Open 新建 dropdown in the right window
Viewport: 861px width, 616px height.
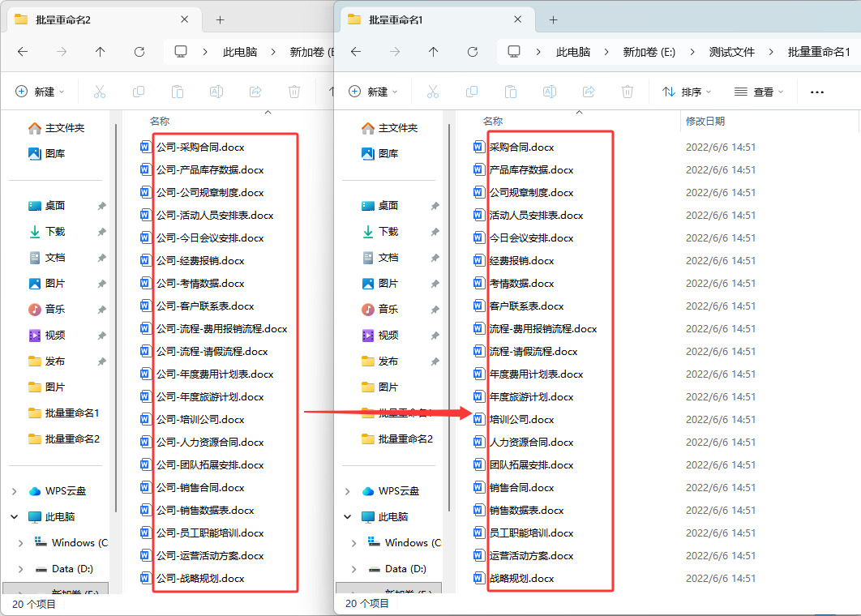click(374, 92)
